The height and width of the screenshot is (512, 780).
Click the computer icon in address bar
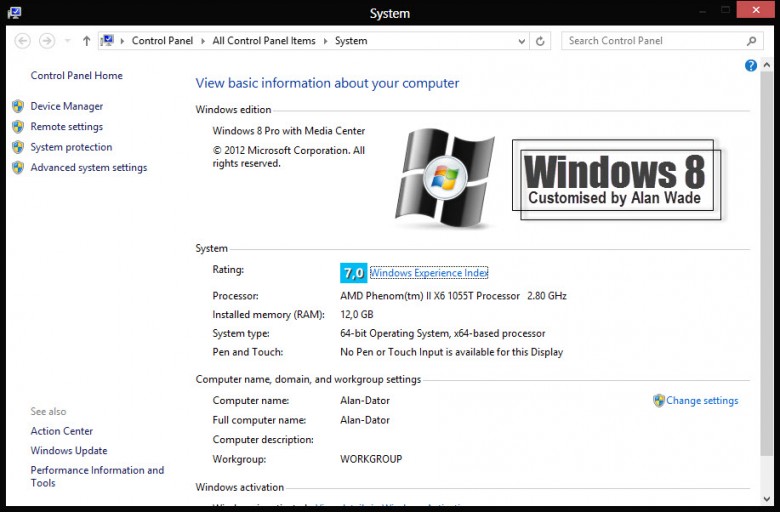click(x=107, y=41)
